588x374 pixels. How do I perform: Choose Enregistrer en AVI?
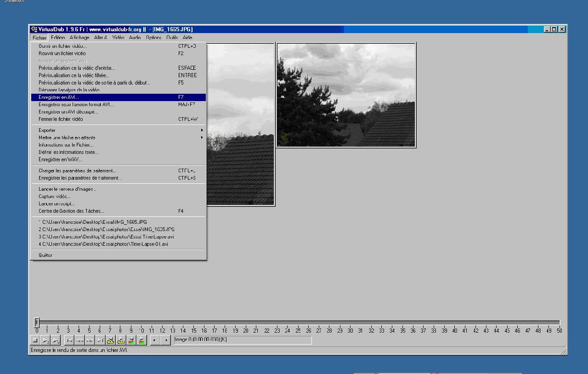[119, 97]
